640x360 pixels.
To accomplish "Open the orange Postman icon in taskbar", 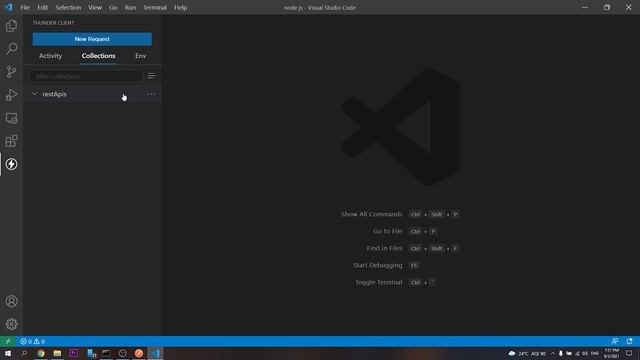I will [x=139, y=353].
